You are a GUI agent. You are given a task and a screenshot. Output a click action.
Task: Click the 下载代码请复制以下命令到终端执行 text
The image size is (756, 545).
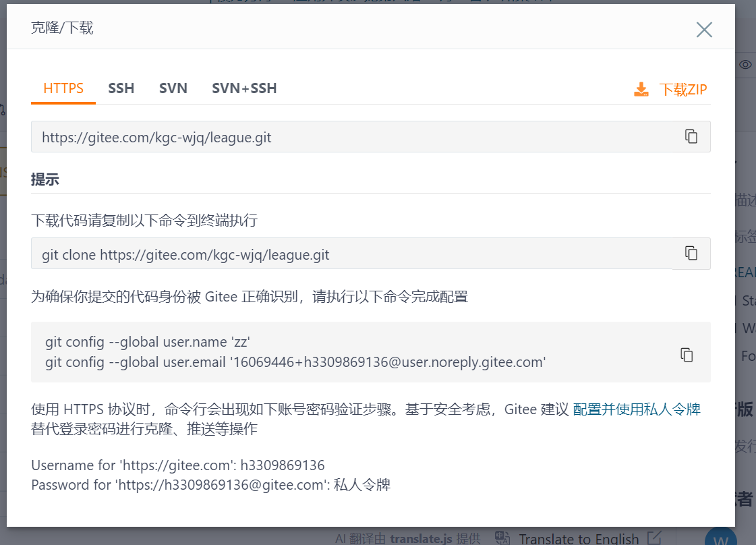click(144, 221)
